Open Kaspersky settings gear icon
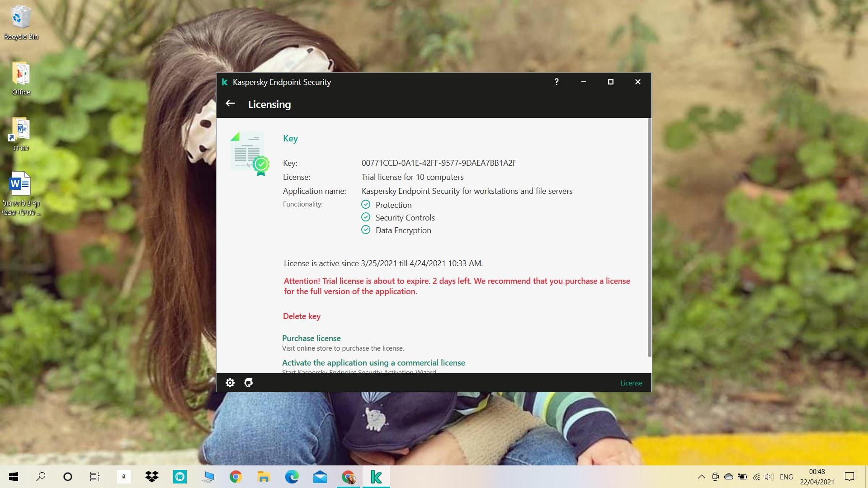868x488 pixels. point(230,383)
